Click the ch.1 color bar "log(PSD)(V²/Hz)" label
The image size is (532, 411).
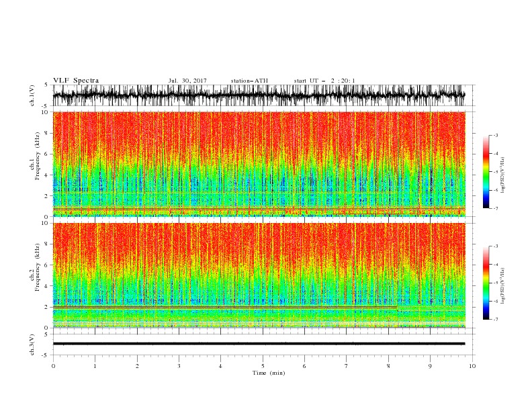[x=503, y=175]
